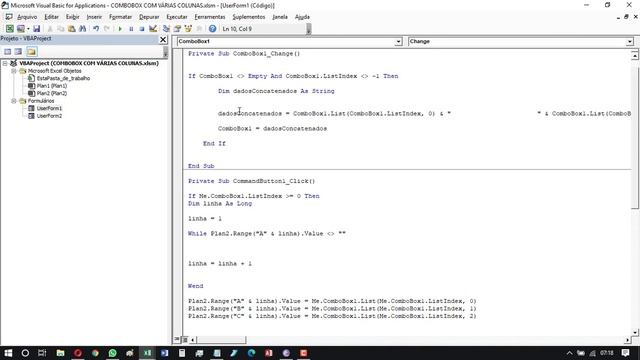640x360 pixels.
Task: Click the Paste clipboard icon
Action: [x=71, y=29]
